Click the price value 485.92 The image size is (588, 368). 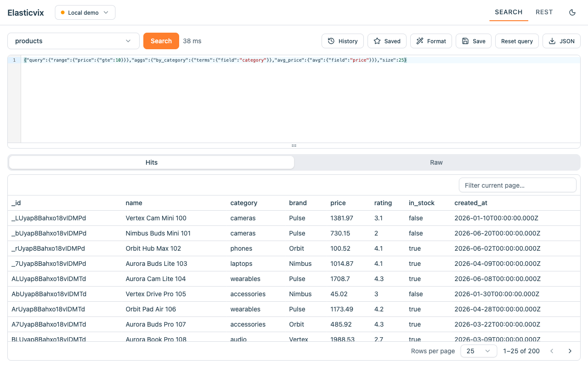(341, 324)
